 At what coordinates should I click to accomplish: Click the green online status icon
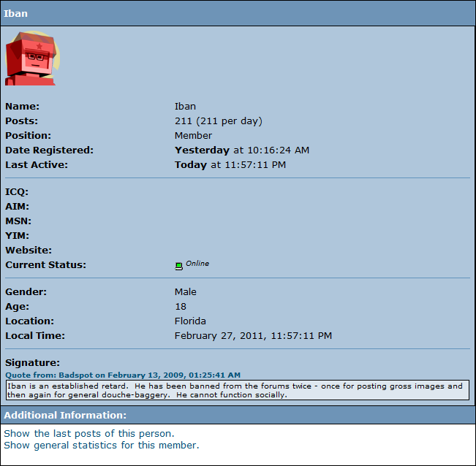tap(179, 266)
